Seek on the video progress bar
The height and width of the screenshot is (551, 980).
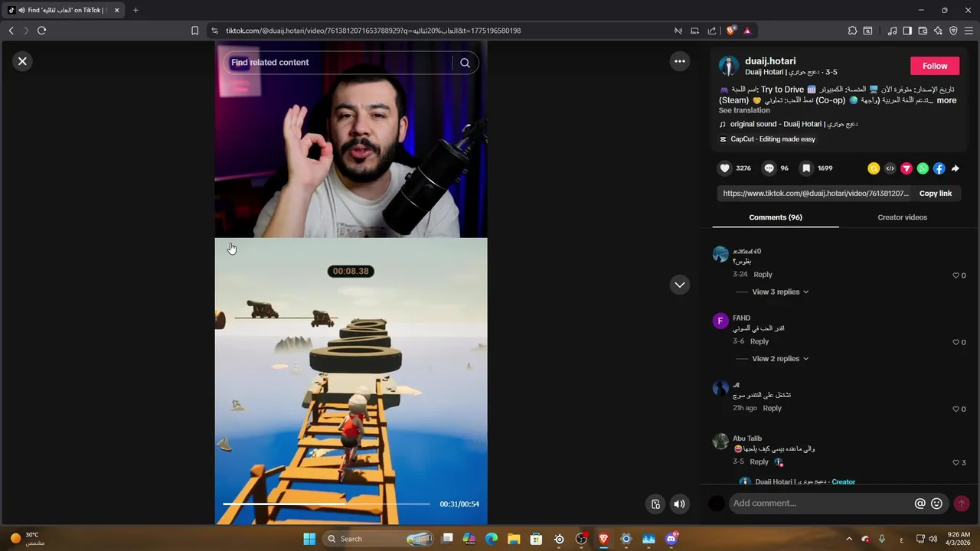326,504
